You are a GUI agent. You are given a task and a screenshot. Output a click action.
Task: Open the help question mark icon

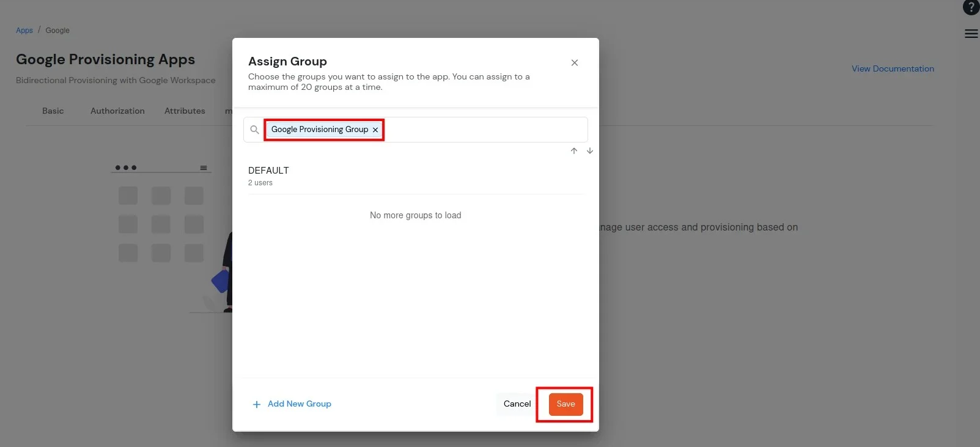point(971,7)
